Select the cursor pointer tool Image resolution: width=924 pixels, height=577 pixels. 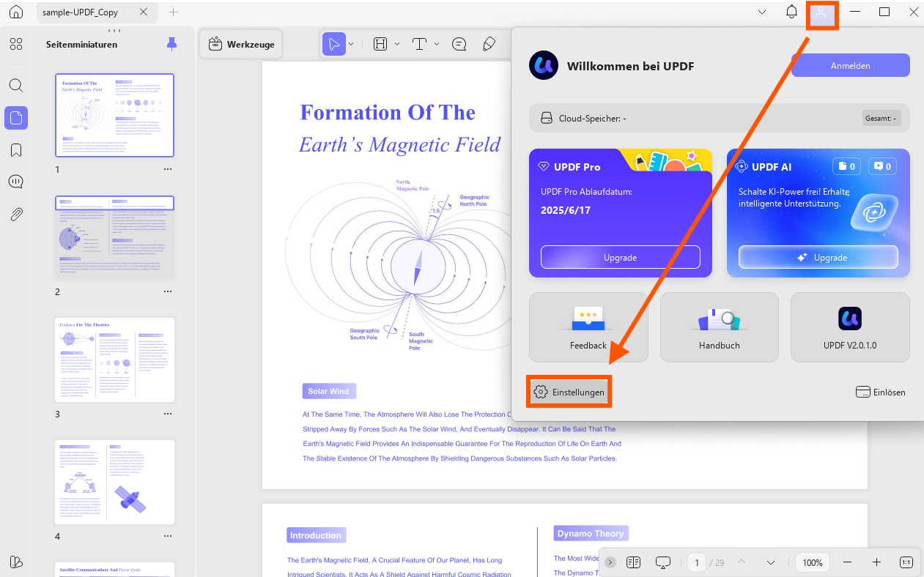(x=334, y=44)
